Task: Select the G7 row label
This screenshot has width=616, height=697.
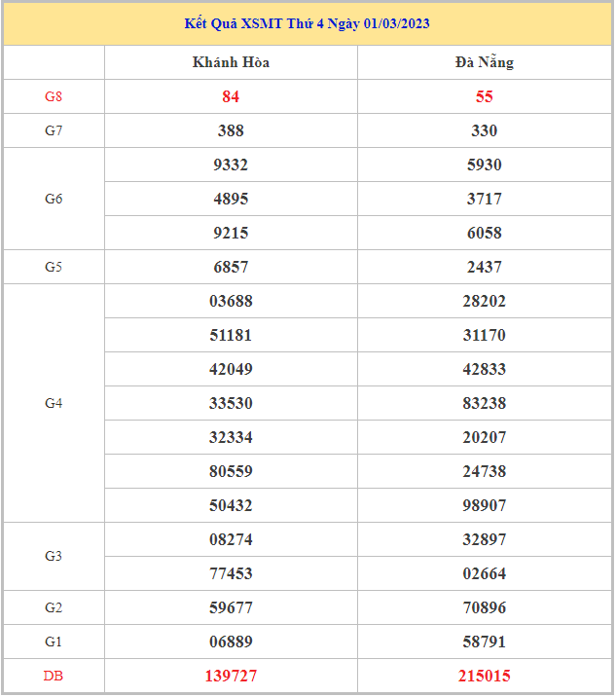Action: pyautogui.click(x=54, y=130)
